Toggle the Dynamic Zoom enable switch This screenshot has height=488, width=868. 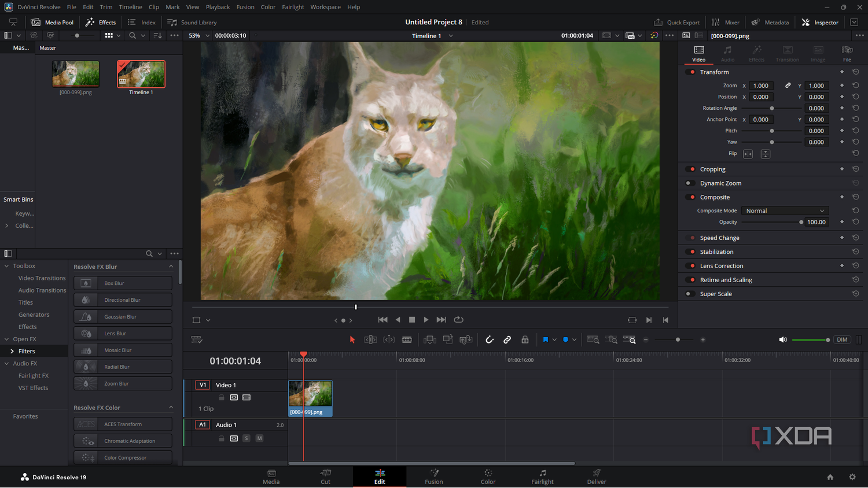click(690, 183)
